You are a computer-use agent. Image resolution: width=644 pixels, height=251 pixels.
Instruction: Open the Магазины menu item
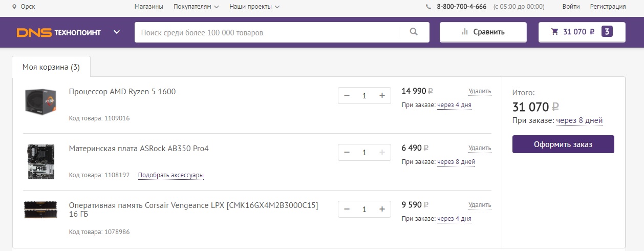click(x=148, y=7)
